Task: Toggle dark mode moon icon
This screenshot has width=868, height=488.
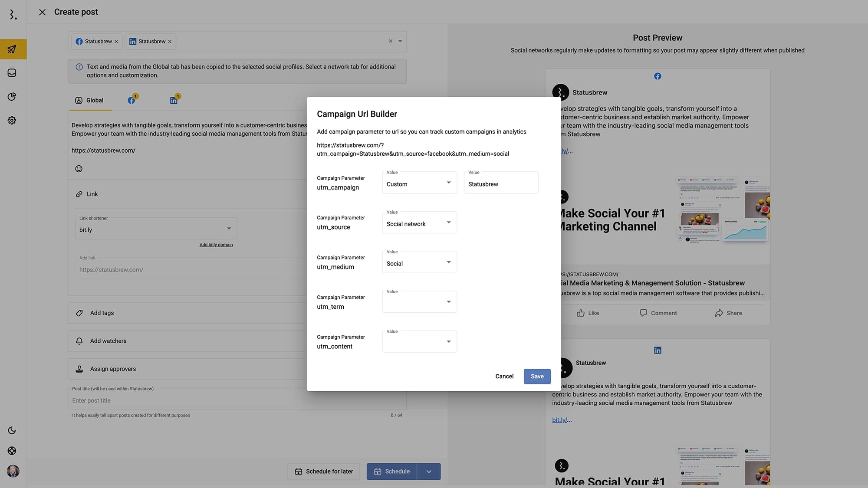Action: (12, 430)
